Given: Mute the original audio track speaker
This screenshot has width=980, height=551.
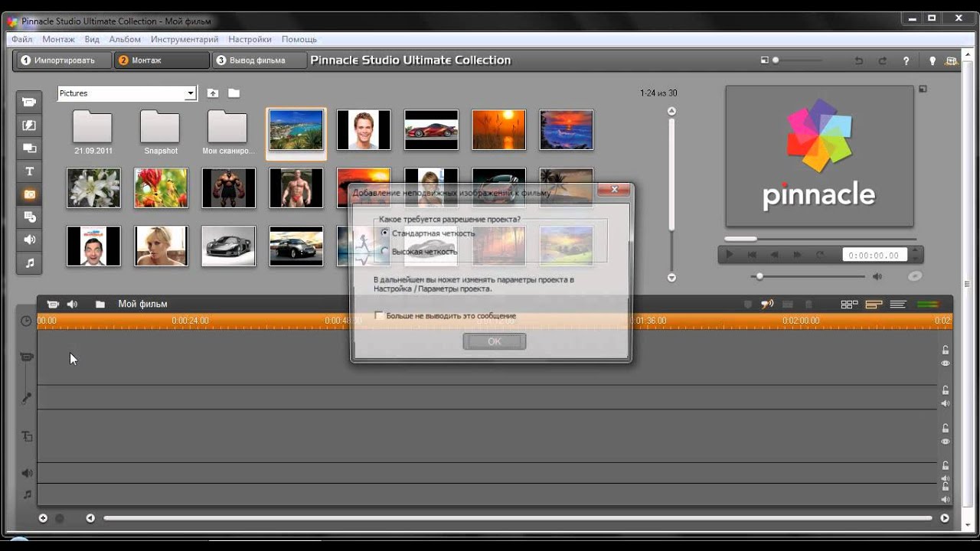Looking at the screenshot, I should [x=946, y=403].
